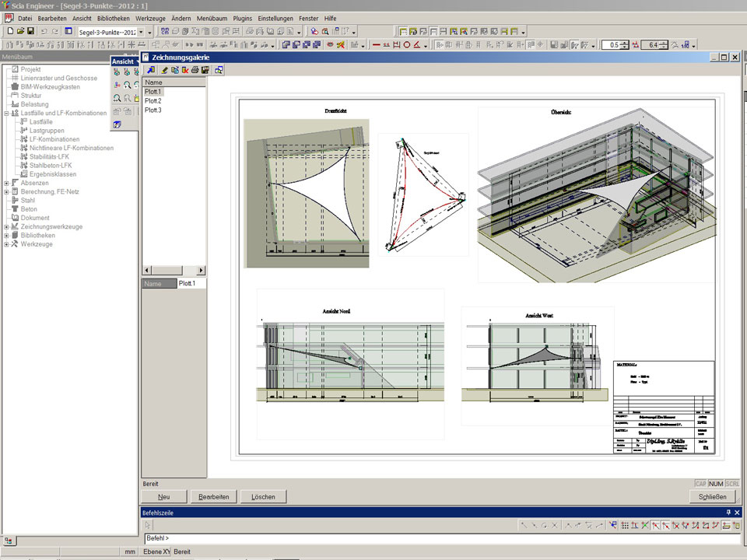Click the Bearbeiten button below gallery list
The image size is (747, 560).
[214, 497]
